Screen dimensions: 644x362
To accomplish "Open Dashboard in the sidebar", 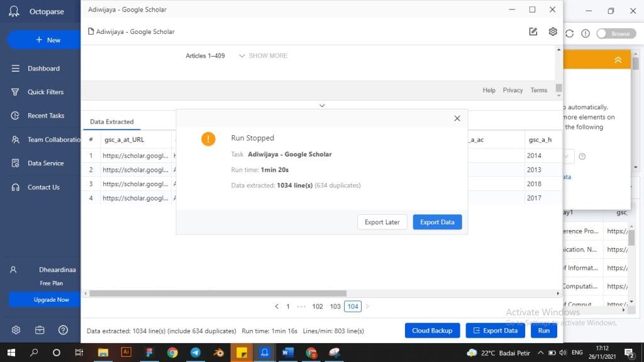I will point(43,69).
